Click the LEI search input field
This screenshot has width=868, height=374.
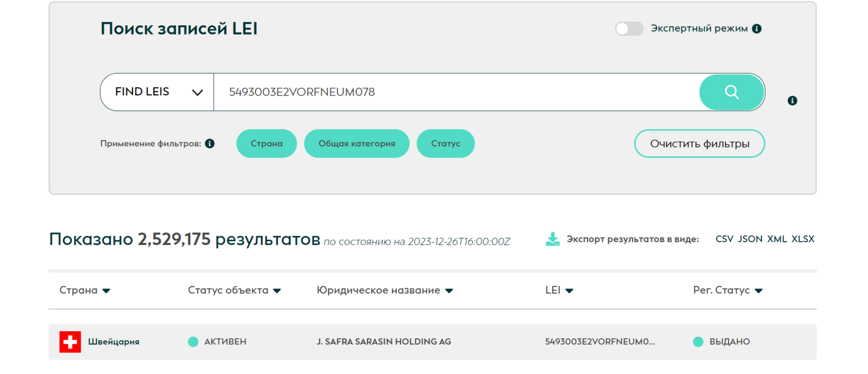456,92
